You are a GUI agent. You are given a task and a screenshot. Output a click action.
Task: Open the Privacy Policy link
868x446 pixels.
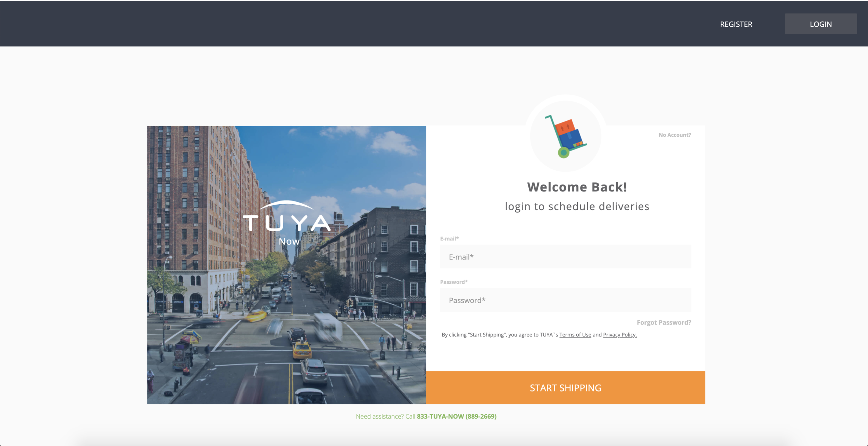620,335
